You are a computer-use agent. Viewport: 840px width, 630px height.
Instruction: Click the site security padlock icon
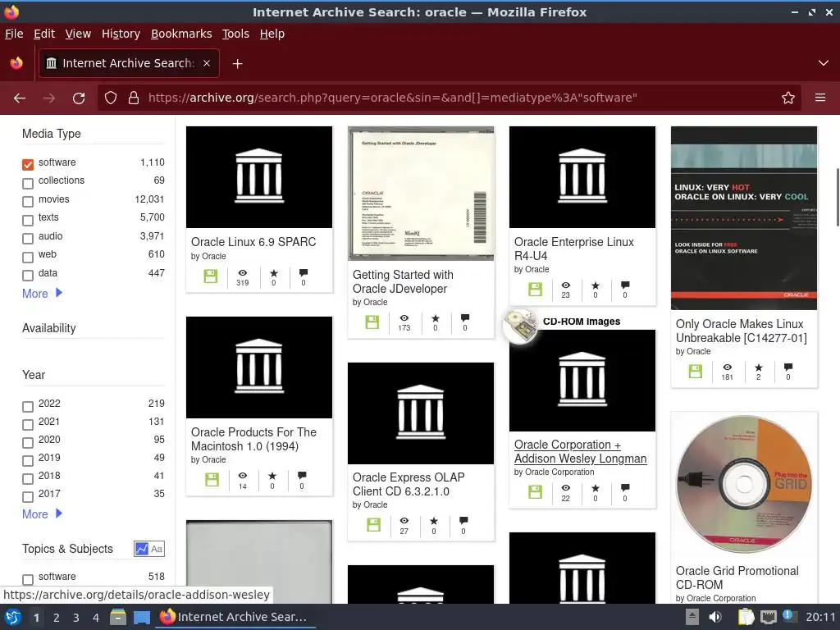point(134,98)
